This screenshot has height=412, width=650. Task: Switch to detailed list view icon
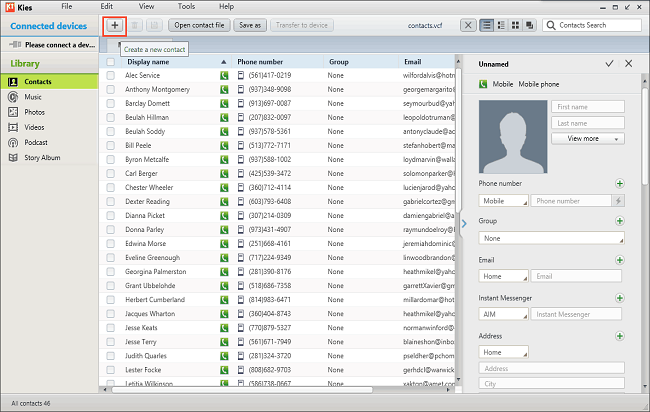(501, 25)
